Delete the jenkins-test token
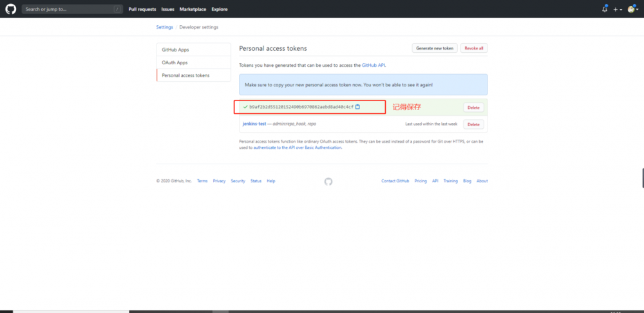Viewport: 644px width, 313px height. pos(473,124)
